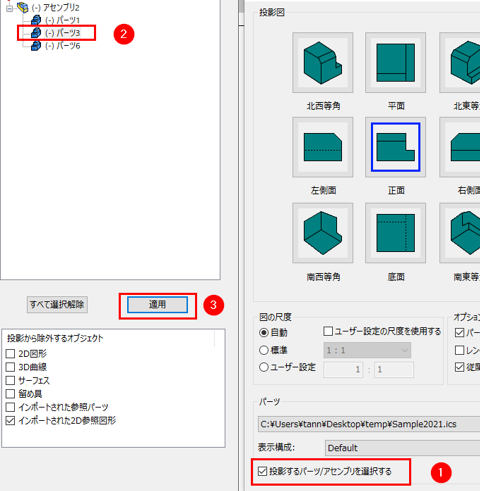Screen dimensions: 480x491
Task: Choose the 平面 projection view icon
Action: click(x=395, y=62)
